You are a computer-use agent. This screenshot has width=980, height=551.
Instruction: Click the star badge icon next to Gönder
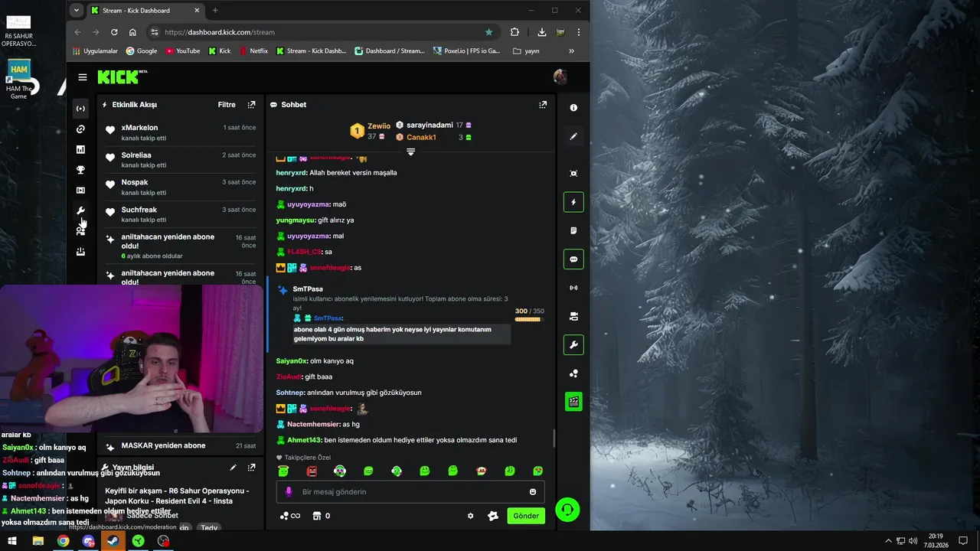point(492,516)
